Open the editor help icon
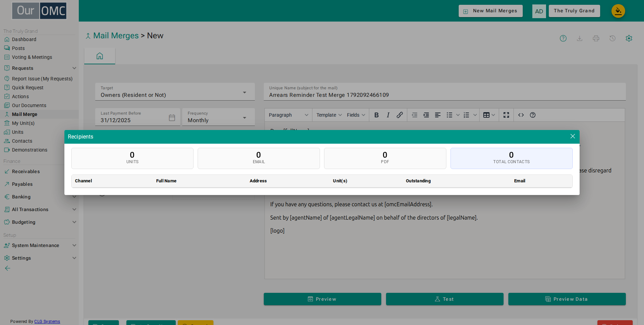 (x=533, y=115)
